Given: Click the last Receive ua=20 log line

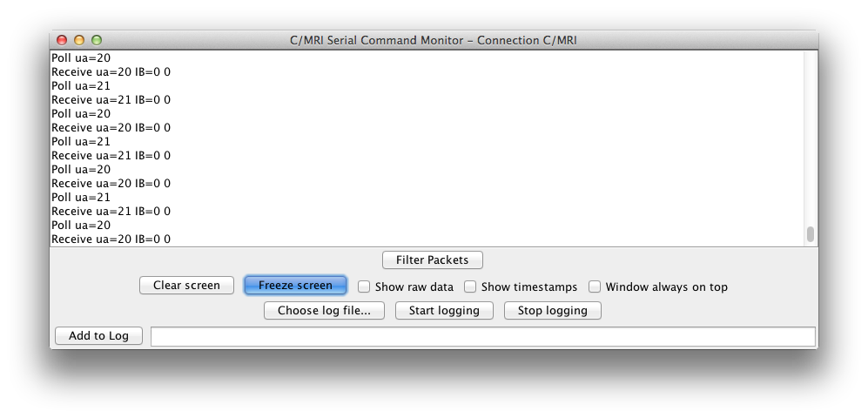Looking at the screenshot, I should (x=111, y=239).
